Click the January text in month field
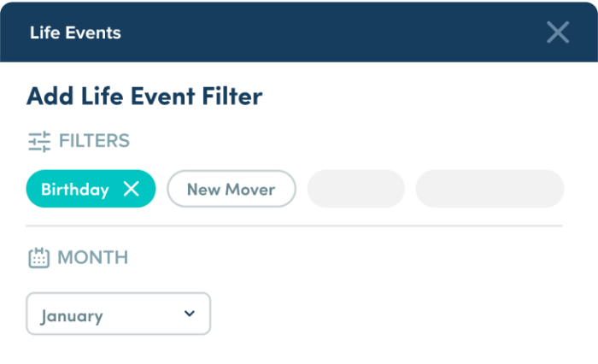 [x=72, y=316]
